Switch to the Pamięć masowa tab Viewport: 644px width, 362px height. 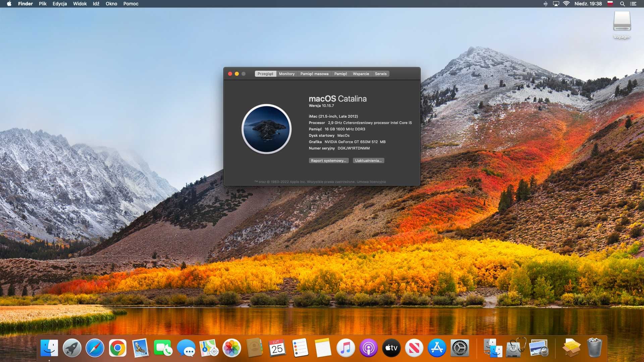[x=314, y=74]
